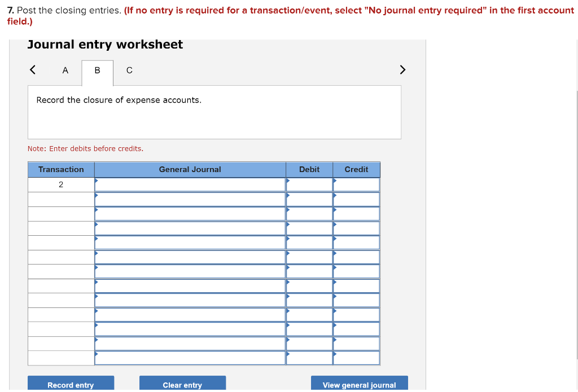Click Credit field in fifth row
Viewport: 578px width, 392px height.
tap(357, 243)
